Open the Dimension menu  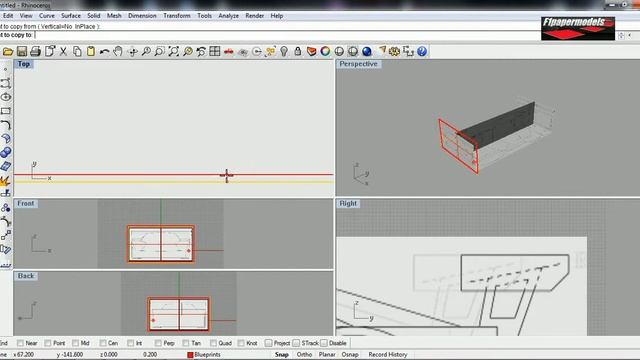pyautogui.click(x=142, y=16)
